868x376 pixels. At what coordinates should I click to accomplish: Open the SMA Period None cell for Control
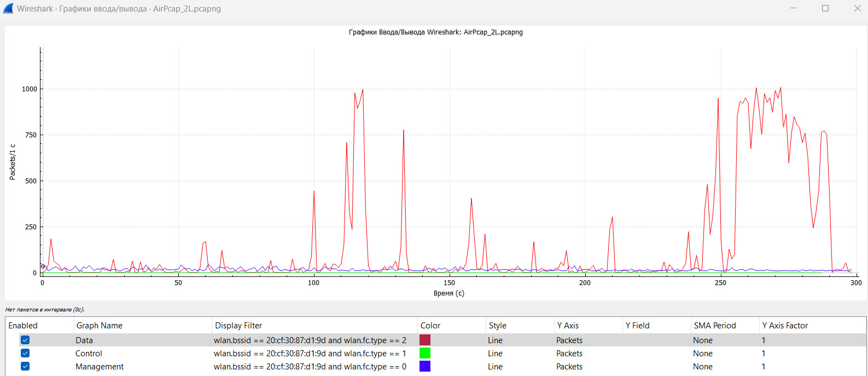[703, 354]
